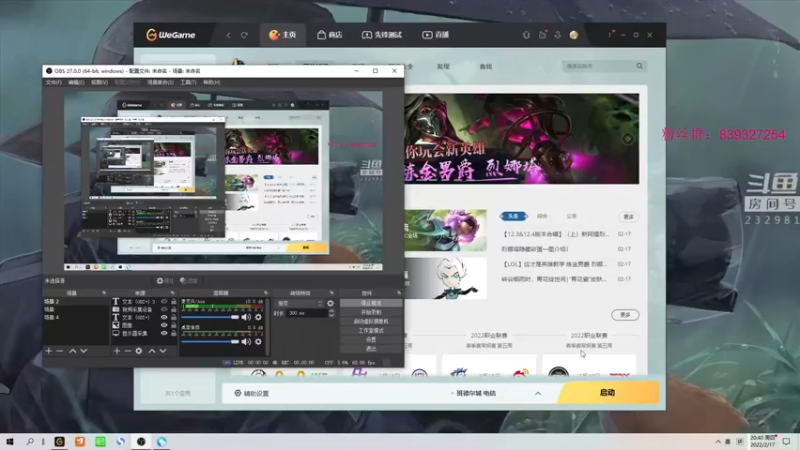Go back in WeGame navigation
Viewport: 800px width, 450px height.
click(x=229, y=35)
